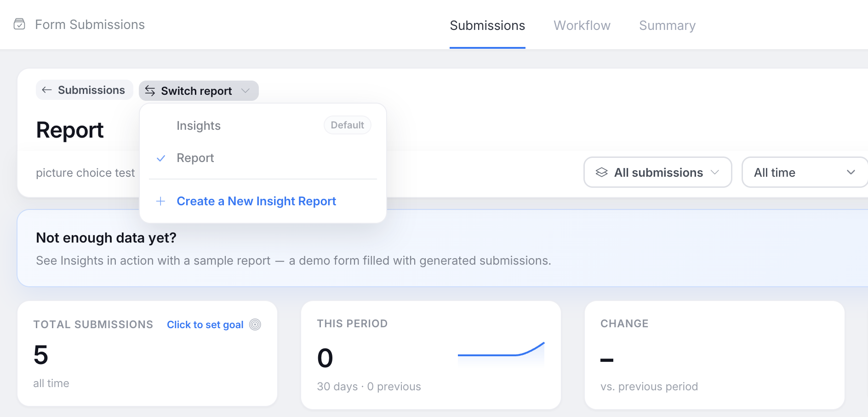Click the Form Submissions title

[x=90, y=24]
